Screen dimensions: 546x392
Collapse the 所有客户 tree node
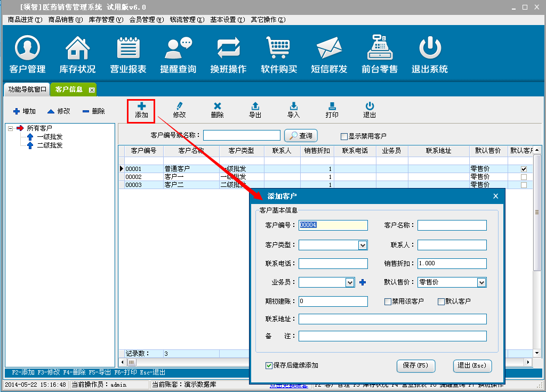tap(11, 128)
